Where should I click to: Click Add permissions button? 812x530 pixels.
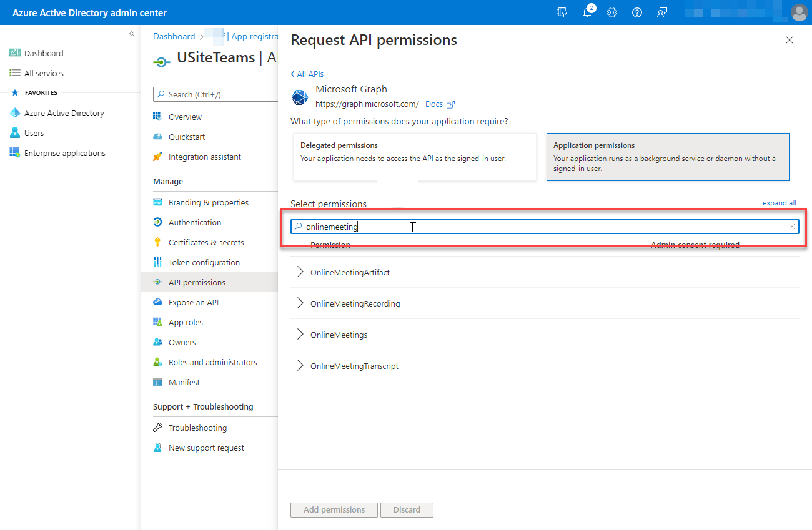[334, 509]
